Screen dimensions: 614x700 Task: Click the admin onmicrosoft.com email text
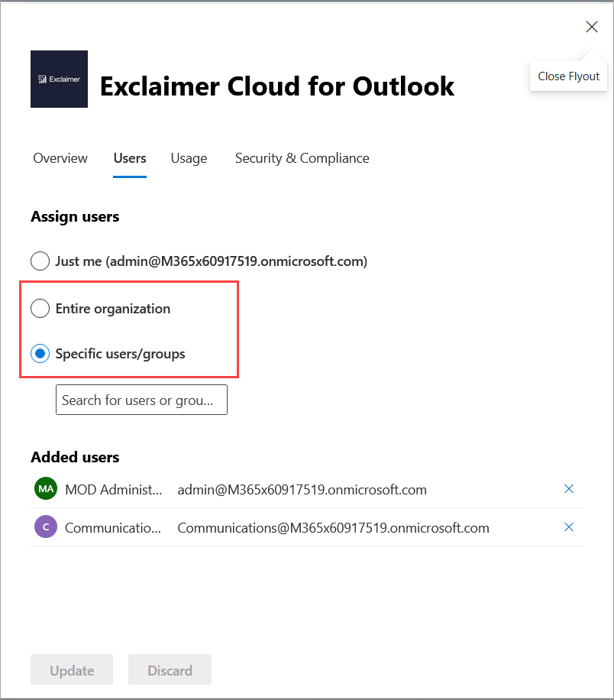tap(302, 489)
